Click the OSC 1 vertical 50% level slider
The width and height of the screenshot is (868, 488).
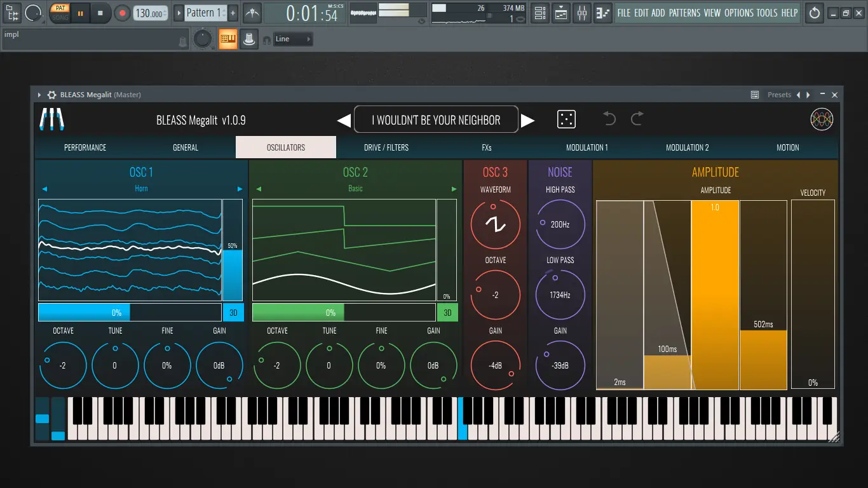(233, 250)
